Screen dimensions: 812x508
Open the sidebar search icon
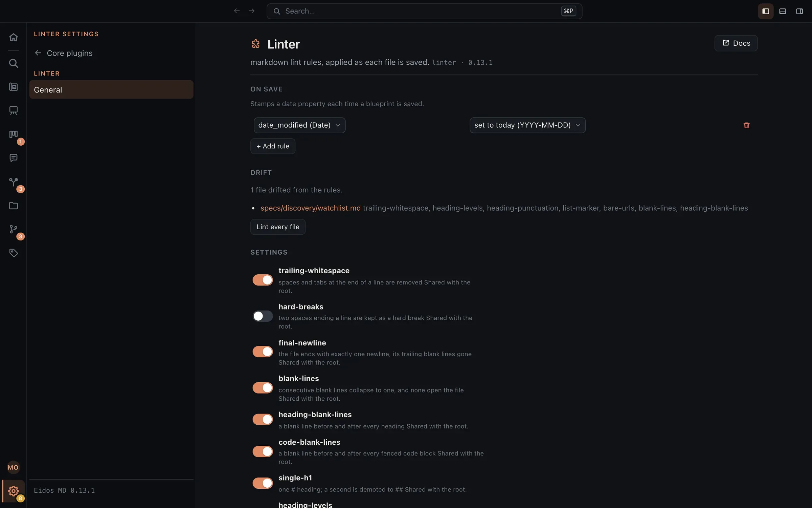click(x=13, y=63)
